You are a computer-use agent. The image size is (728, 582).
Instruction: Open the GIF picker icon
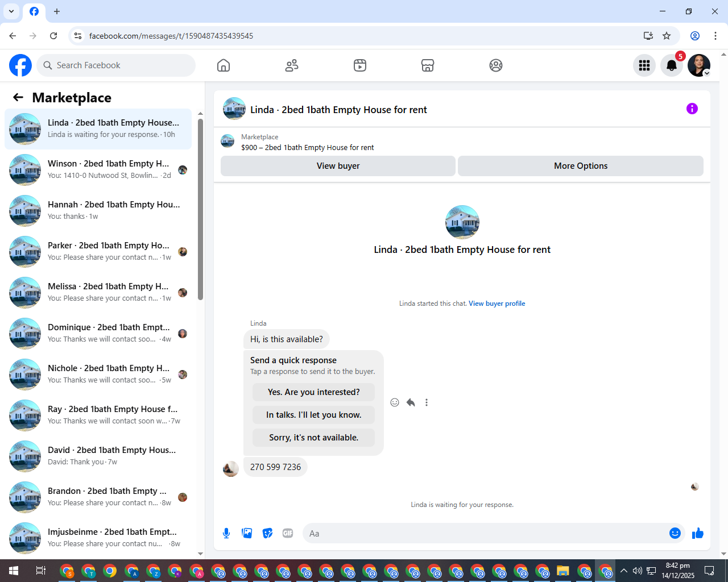[288, 533]
